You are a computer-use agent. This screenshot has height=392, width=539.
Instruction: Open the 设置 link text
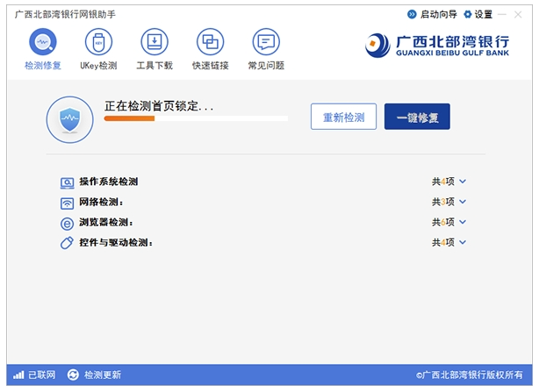coord(484,14)
